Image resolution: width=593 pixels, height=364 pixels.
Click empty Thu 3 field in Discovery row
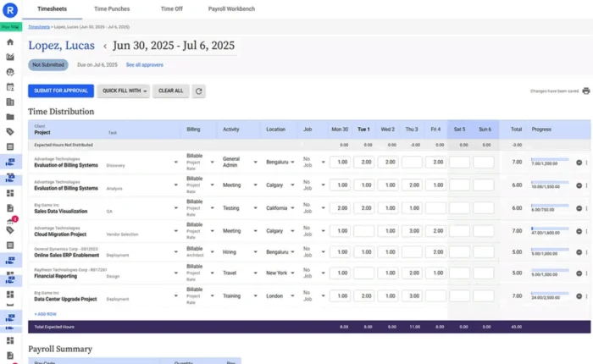(x=412, y=163)
